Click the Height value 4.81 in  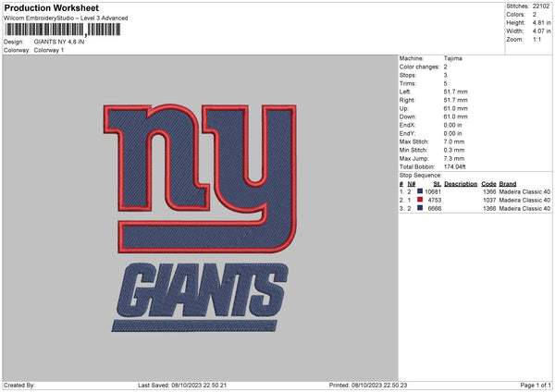(541, 22)
